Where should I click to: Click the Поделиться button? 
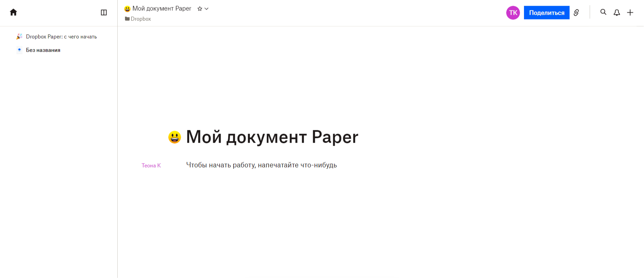pos(547,13)
